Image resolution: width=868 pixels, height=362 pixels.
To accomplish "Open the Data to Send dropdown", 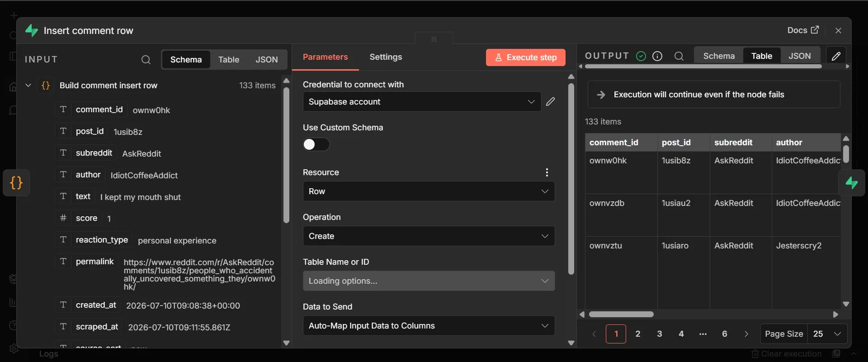I will pos(429,326).
